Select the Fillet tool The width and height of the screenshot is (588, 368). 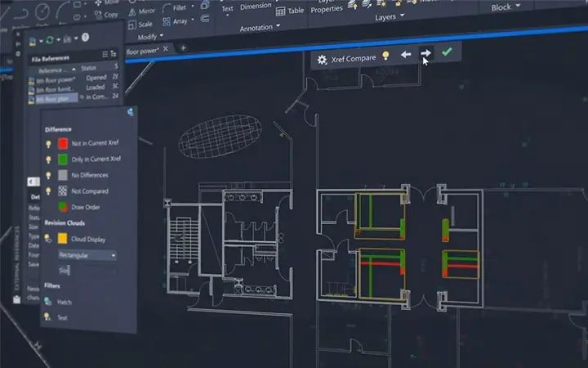click(175, 8)
